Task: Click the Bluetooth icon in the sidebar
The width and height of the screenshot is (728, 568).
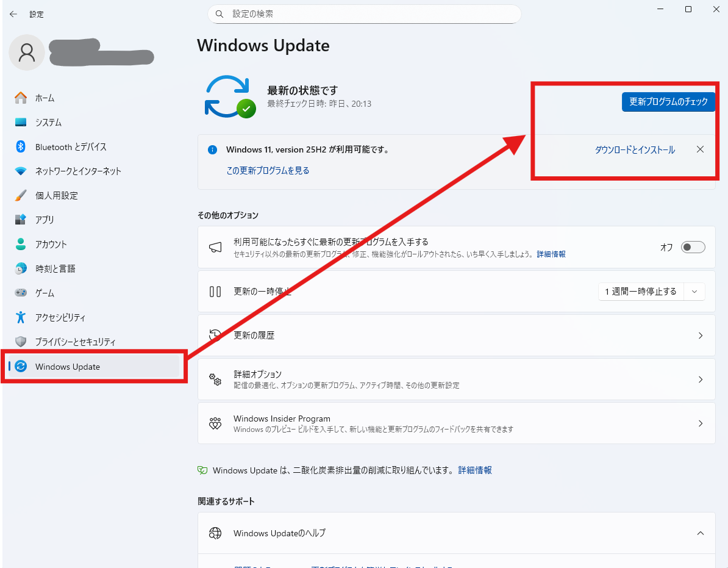Action: [21, 146]
